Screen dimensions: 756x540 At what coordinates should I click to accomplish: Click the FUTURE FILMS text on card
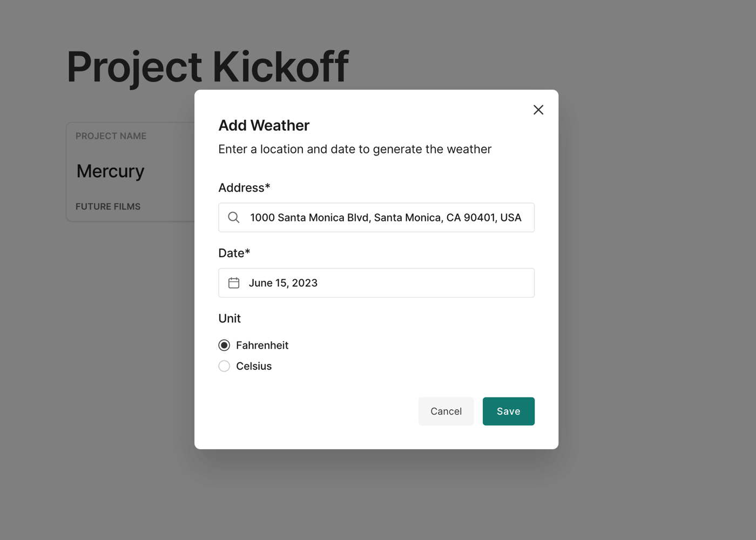tap(108, 206)
